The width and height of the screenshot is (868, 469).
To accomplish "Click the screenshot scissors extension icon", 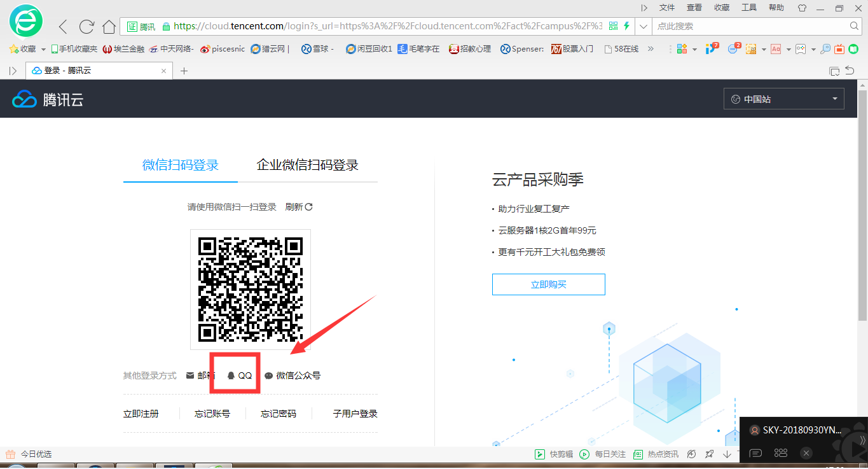I will pos(751,48).
